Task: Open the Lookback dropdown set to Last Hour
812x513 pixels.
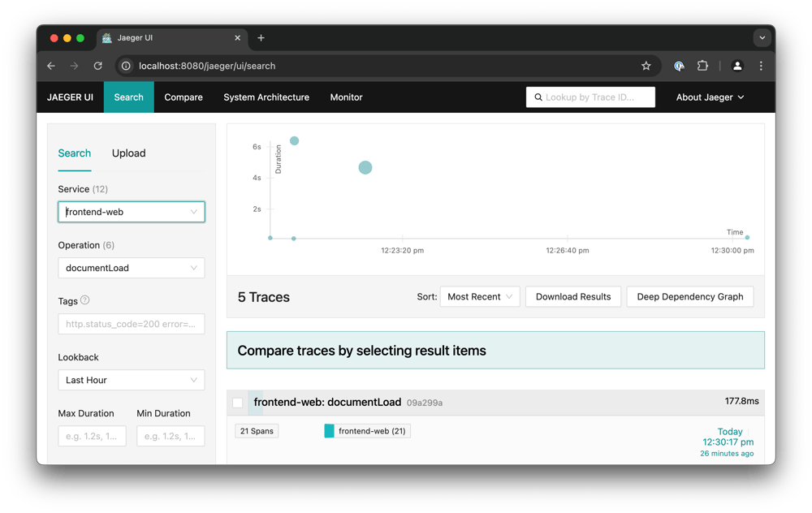Action: point(132,380)
